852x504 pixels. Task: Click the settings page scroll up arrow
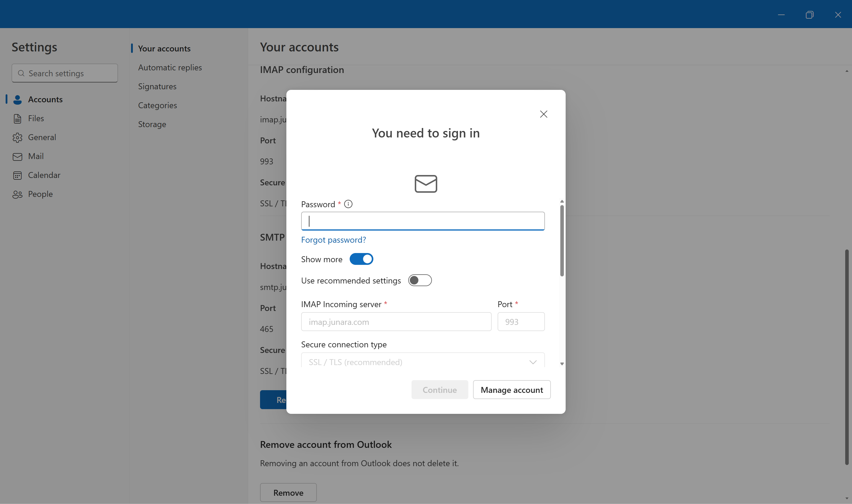point(847,71)
